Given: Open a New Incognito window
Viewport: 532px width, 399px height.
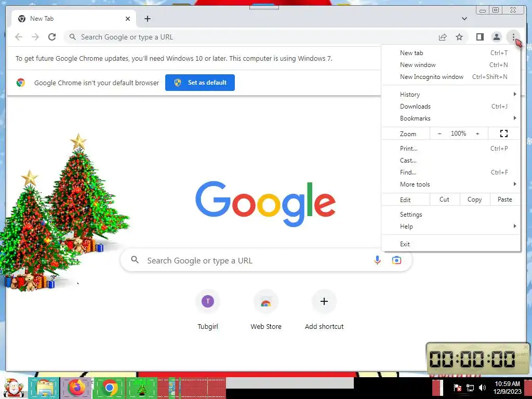Looking at the screenshot, I should click(x=451, y=77).
